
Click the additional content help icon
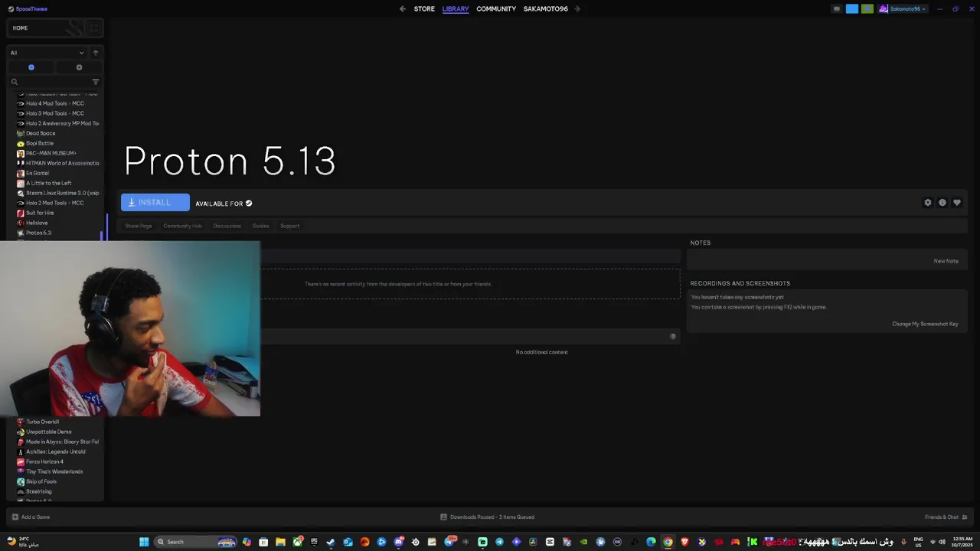(x=673, y=337)
